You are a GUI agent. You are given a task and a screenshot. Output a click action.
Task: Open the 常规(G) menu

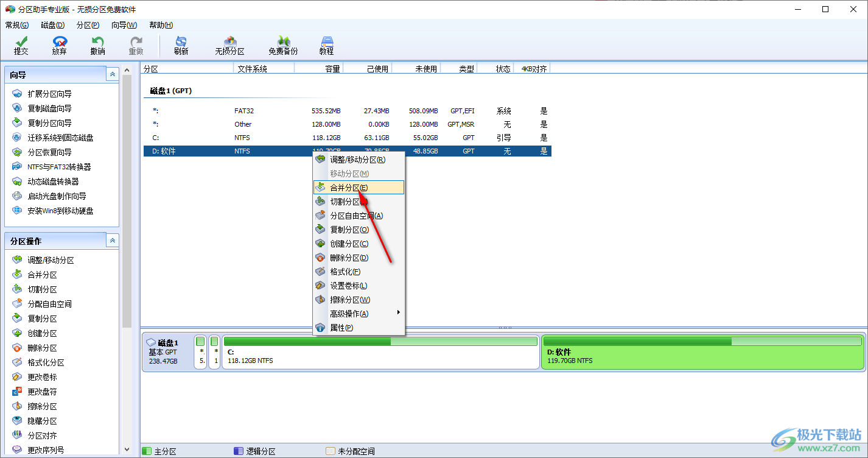[x=16, y=25]
